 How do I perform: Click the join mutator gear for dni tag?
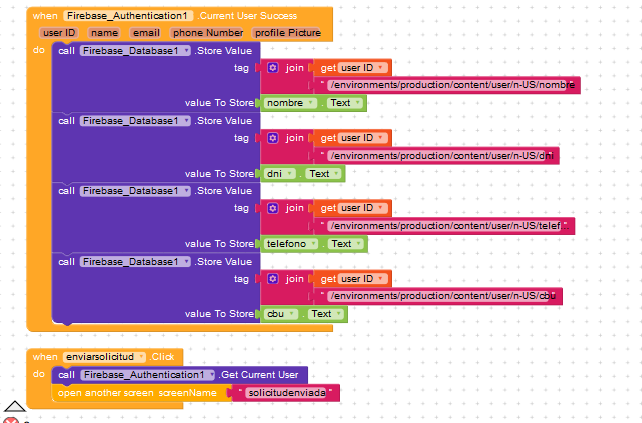click(x=273, y=138)
